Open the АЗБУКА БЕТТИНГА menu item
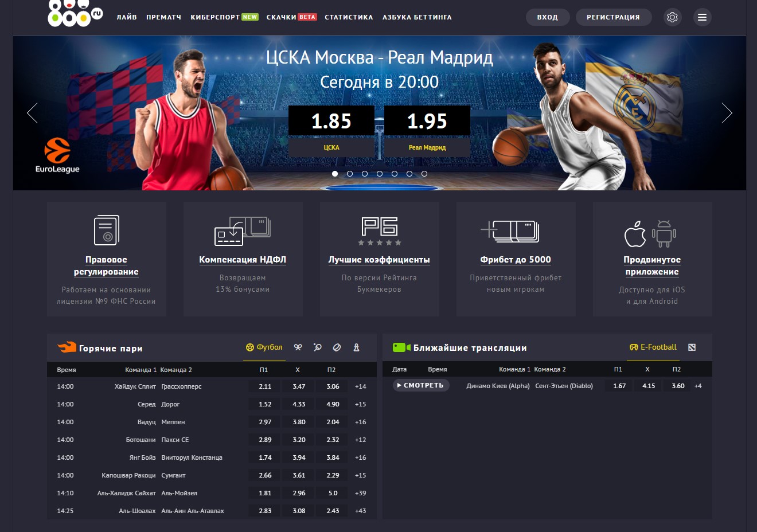 coord(417,17)
